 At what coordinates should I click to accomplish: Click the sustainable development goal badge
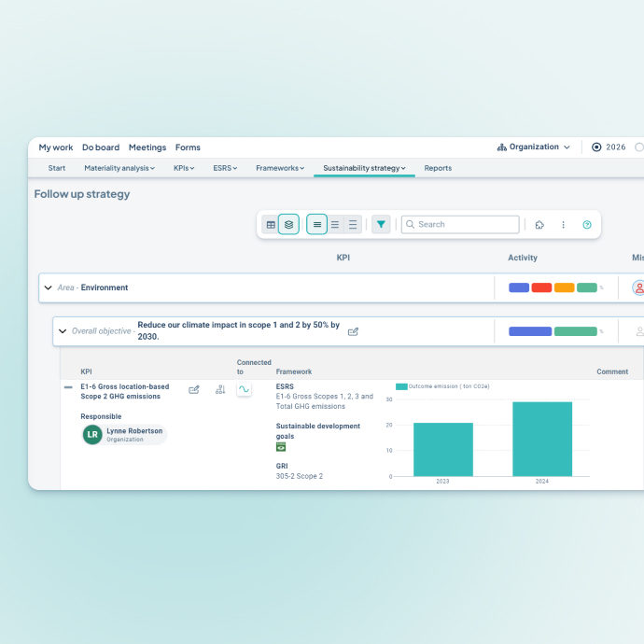(281, 447)
